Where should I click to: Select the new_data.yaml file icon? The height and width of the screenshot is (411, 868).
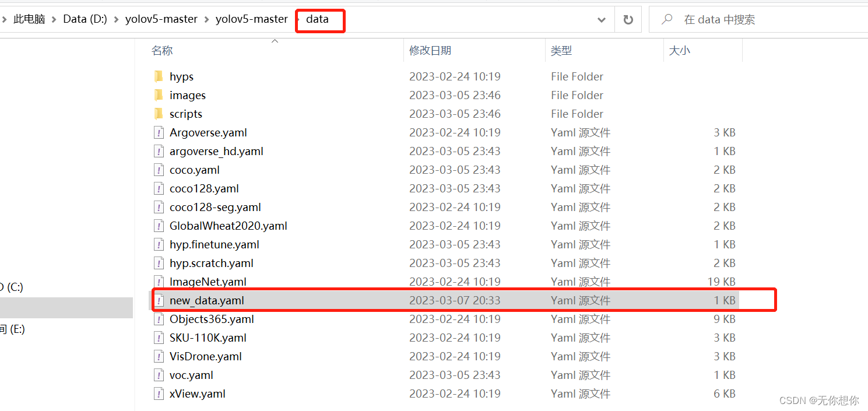tap(159, 300)
